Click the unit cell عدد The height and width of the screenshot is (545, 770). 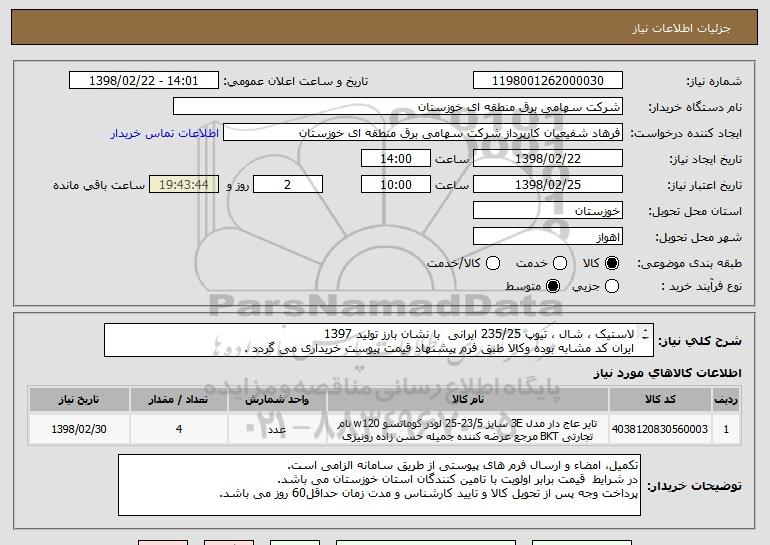pos(277,429)
